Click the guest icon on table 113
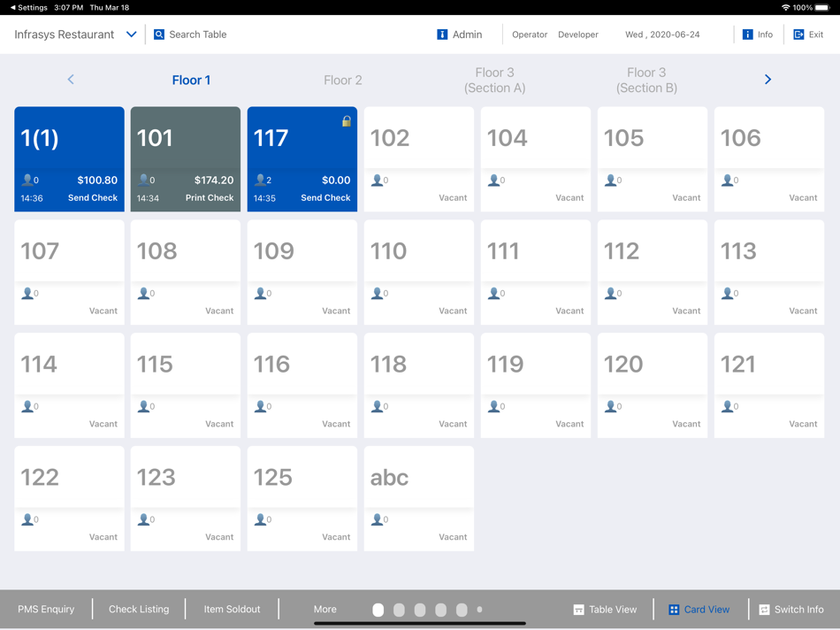Viewport: 840px width, 630px height. point(727,293)
